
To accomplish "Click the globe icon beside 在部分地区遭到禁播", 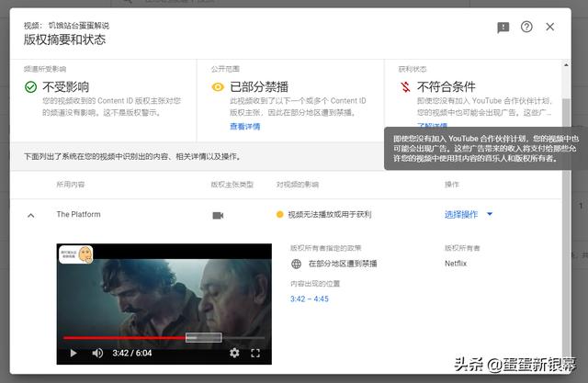I will (x=296, y=264).
